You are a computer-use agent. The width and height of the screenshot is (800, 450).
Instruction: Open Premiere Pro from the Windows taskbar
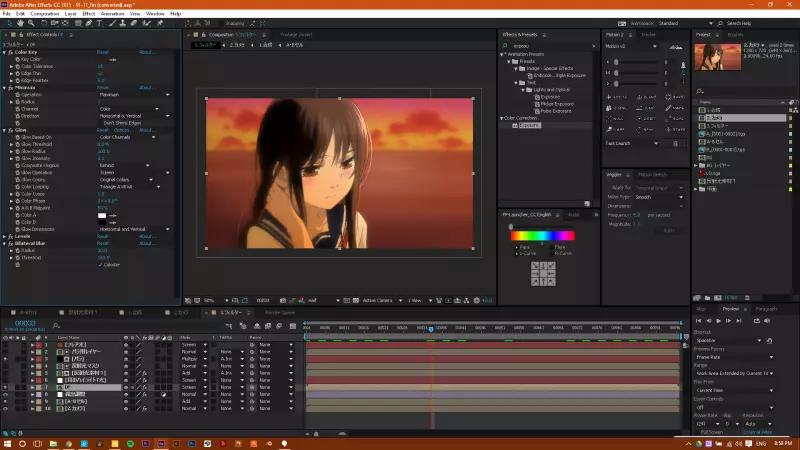tap(146, 444)
